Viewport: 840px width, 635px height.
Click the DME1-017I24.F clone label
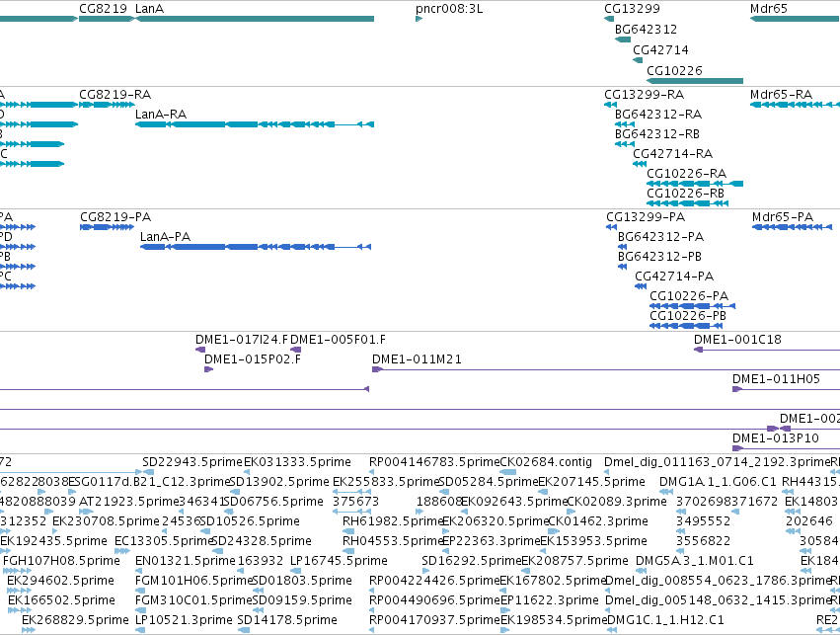click(242, 340)
